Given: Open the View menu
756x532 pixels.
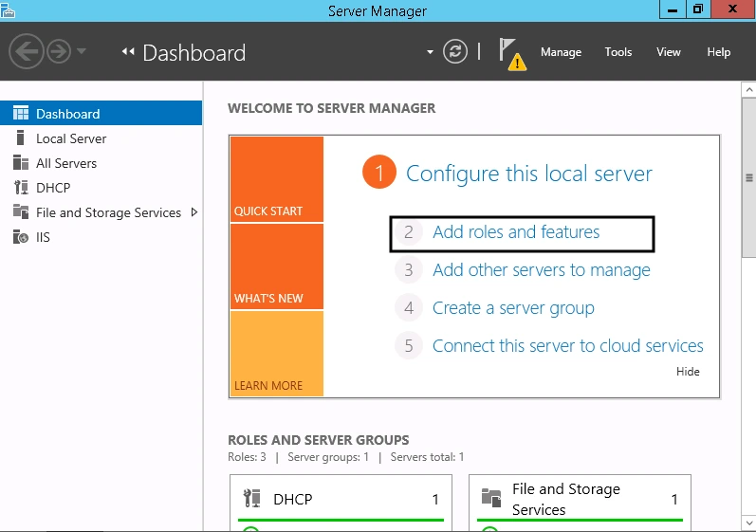Looking at the screenshot, I should click(x=668, y=52).
